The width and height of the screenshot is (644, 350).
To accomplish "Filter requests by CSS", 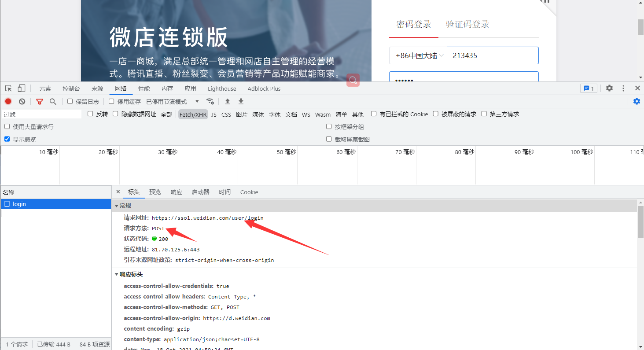I will click(x=226, y=114).
